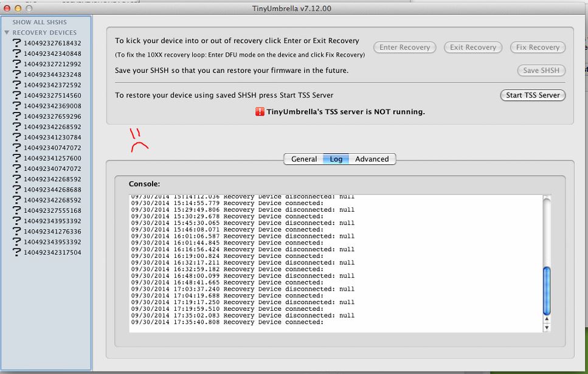Viewport: 588px width, 374px height.
Task: Click question-mark icon beside device 140492342372592
Action: click(x=16, y=85)
